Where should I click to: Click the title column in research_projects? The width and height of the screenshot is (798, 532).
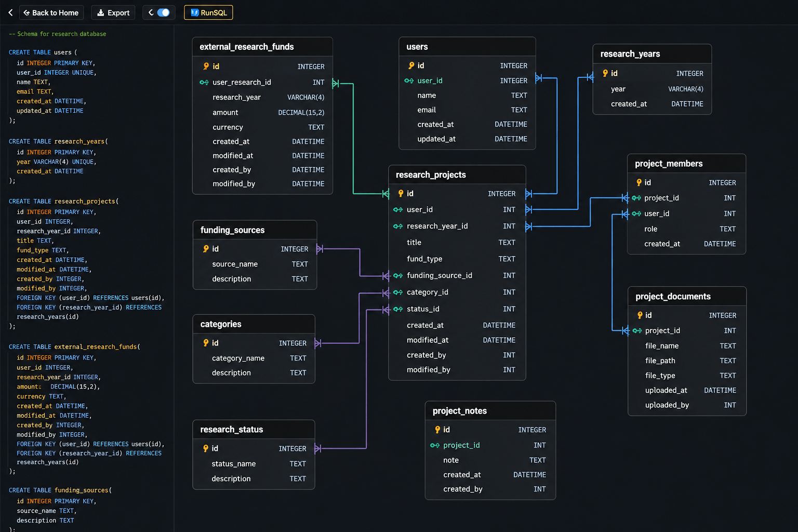tap(457, 243)
